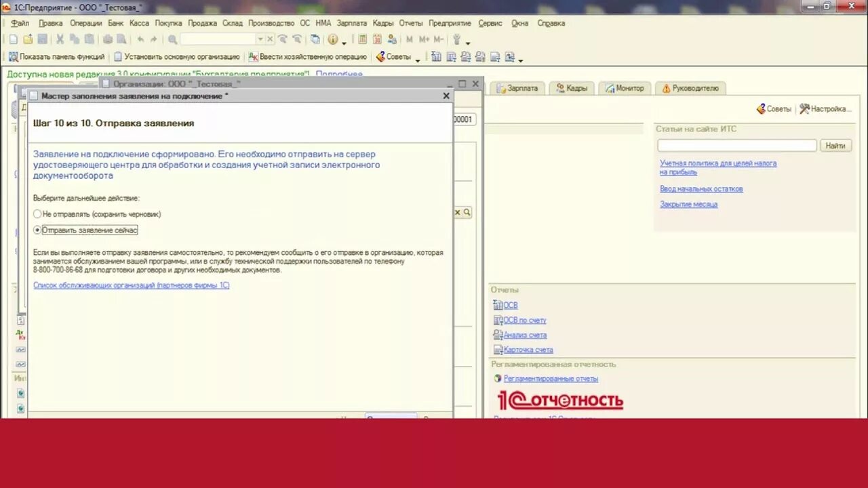Open the Сервис menu
868x488 pixels.
(490, 23)
